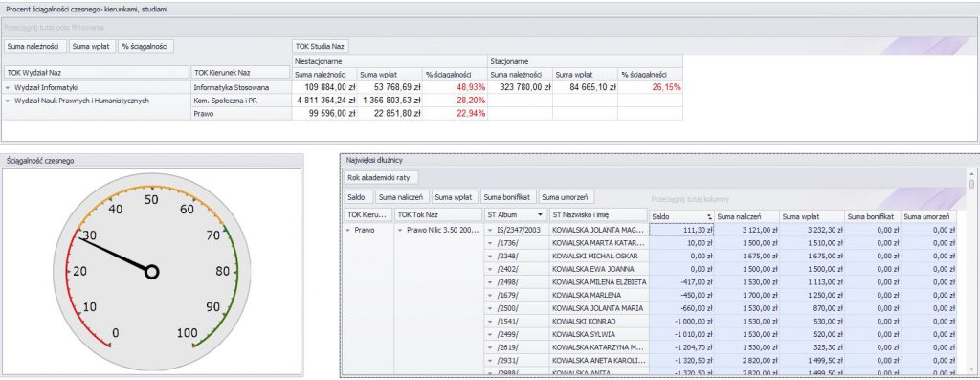Select KOWALSKI MICHAŁ OSKAR row

click(598, 256)
